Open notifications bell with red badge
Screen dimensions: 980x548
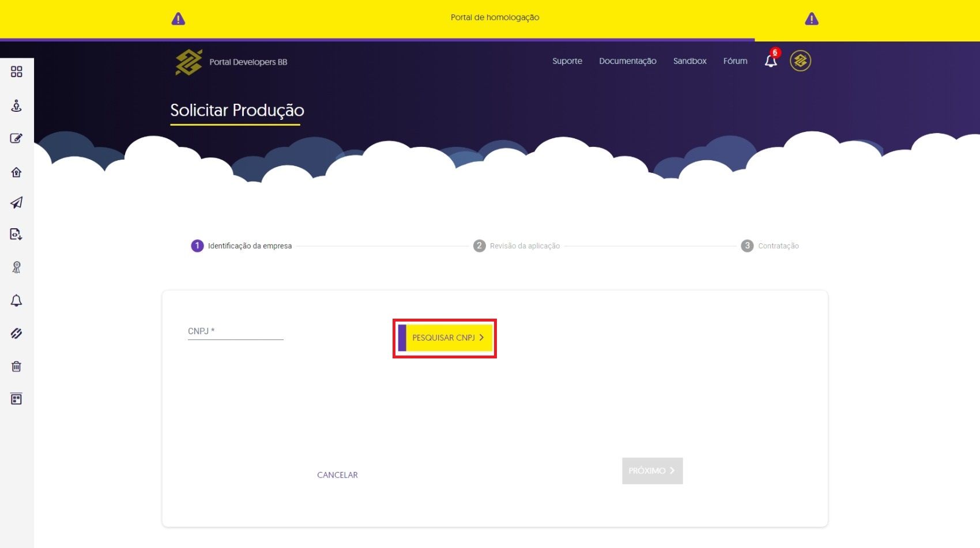pos(771,61)
